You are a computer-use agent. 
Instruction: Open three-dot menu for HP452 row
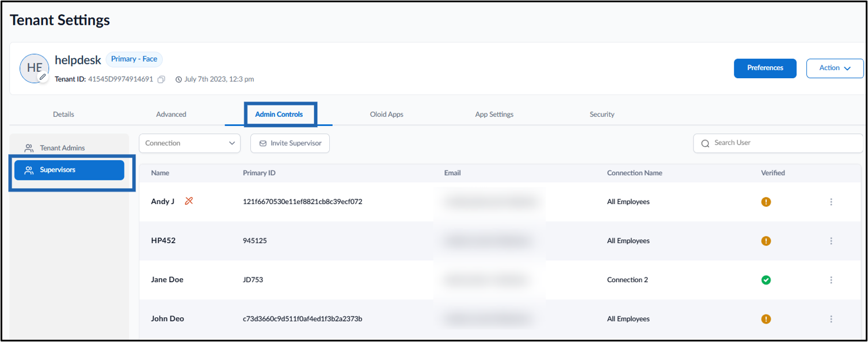pyautogui.click(x=831, y=241)
